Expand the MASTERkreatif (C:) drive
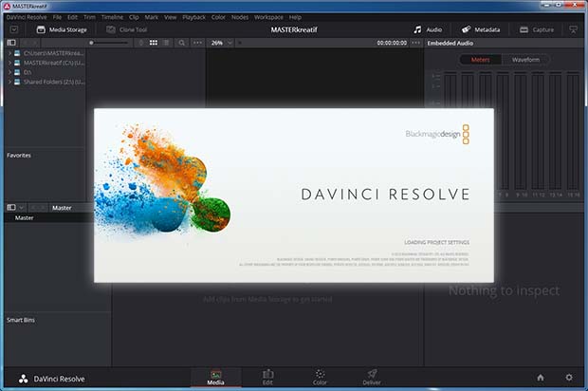The height and width of the screenshot is (391, 588). [9, 63]
